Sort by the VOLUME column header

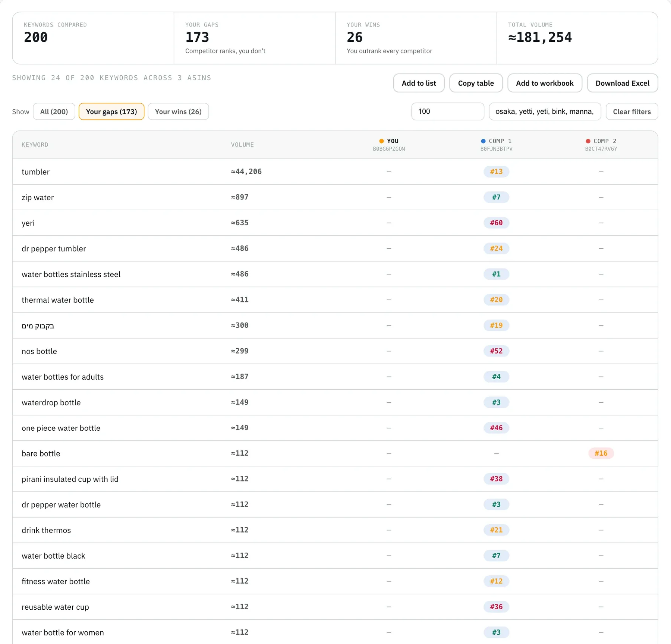coord(242,145)
